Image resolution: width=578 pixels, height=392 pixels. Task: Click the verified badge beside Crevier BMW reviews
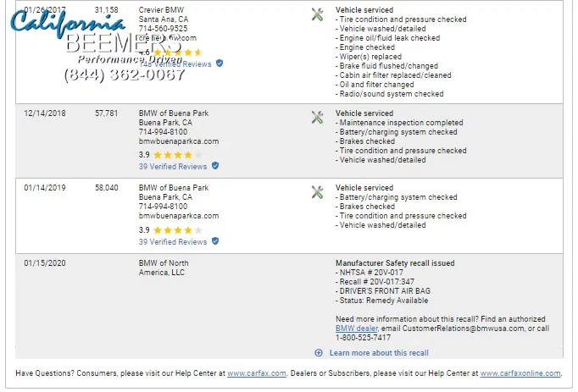pyautogui.click(x=220, y=63)
